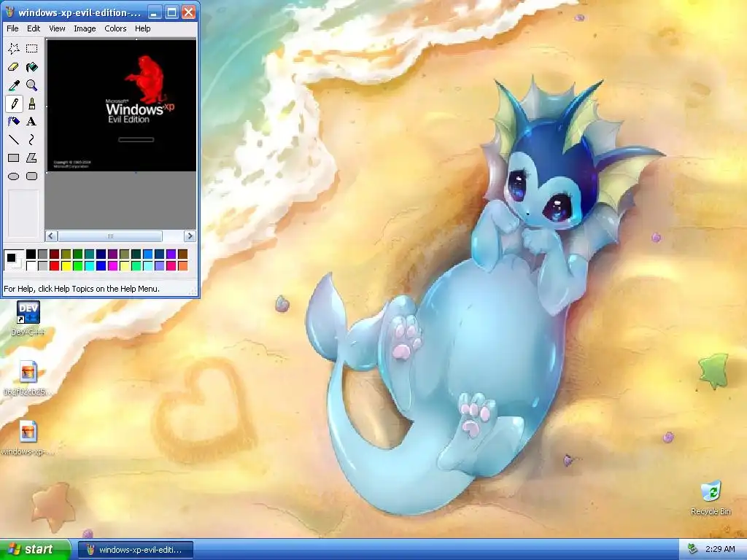Pick the bright yellow swatch

point(66,265)
